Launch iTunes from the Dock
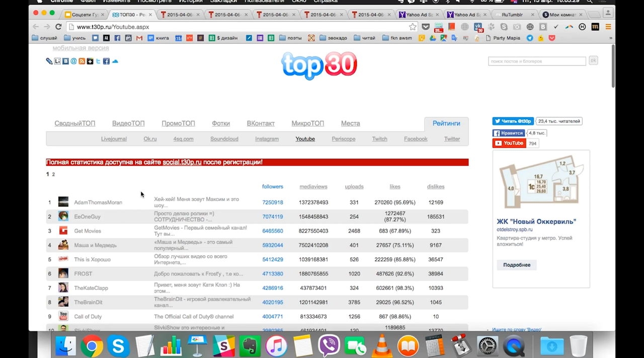 tap(276, 346)
